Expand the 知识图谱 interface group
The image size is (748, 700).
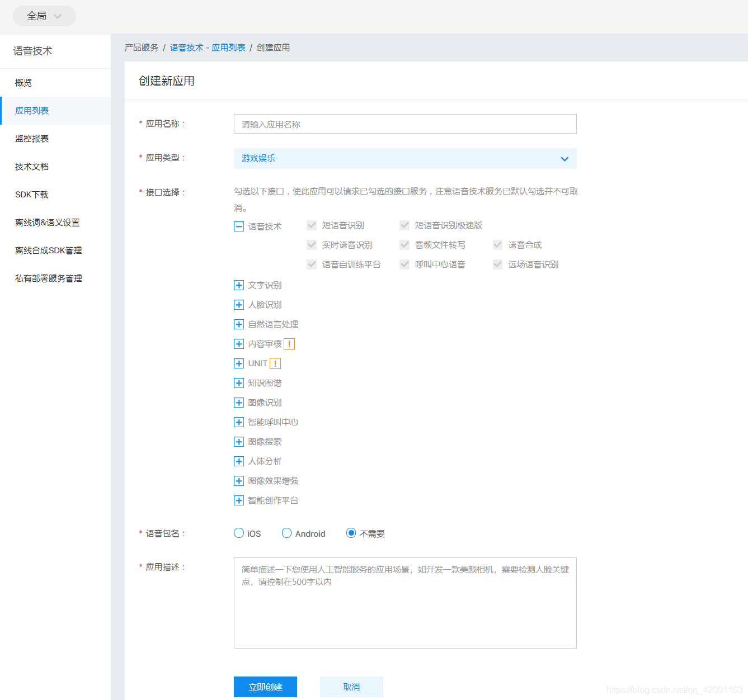[x=239, y=383]
